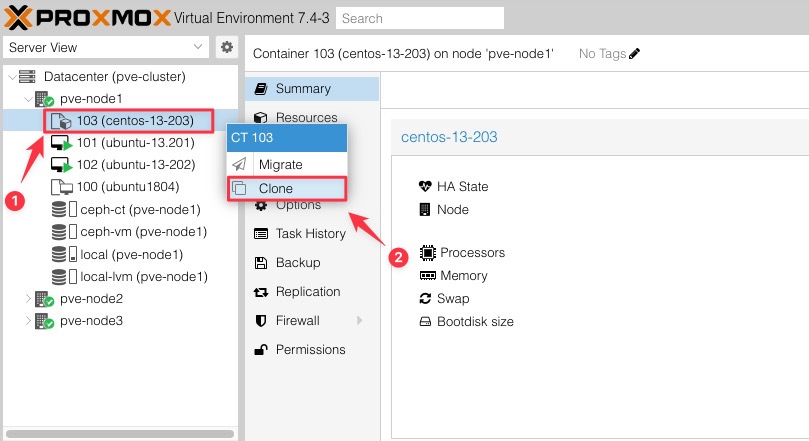
Task: Click the Permissions unlock icon
Action: [261, 350]
